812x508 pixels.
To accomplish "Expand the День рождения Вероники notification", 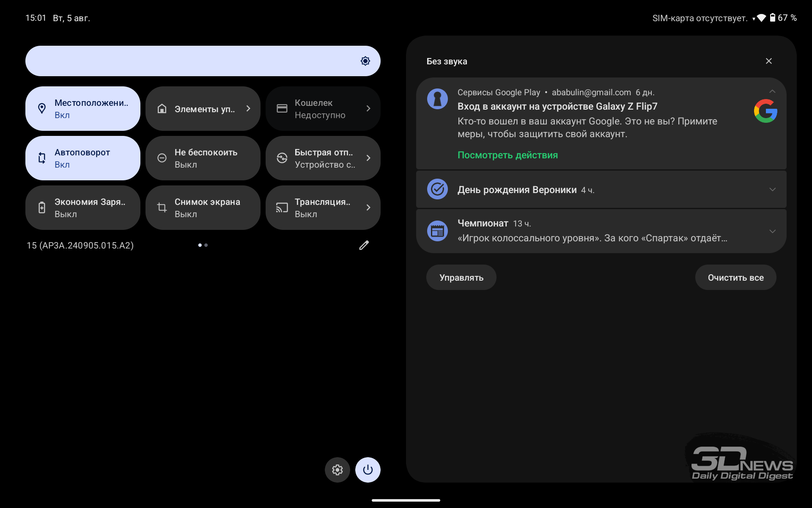I will pyautogui.click(x=772, y=189).
